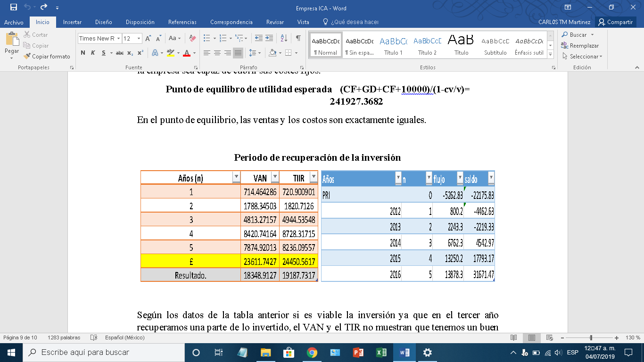Open the Archivo tab

click(x=14, y=22)
